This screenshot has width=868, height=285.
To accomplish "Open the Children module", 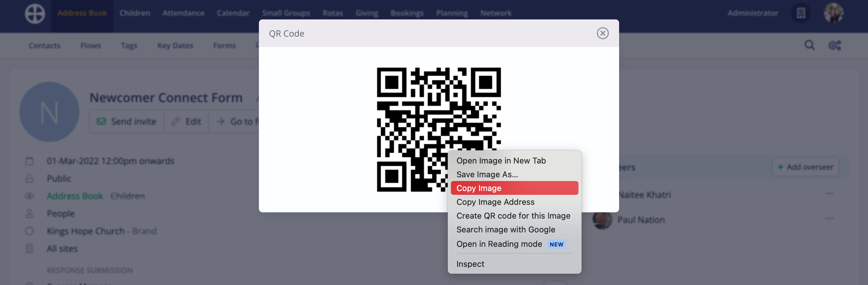I will [x=134, y=13].
